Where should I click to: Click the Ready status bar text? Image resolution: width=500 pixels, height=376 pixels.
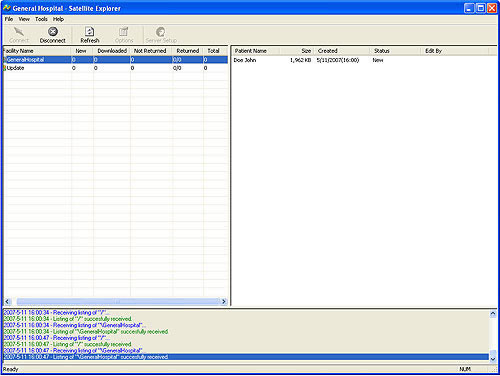11,369
